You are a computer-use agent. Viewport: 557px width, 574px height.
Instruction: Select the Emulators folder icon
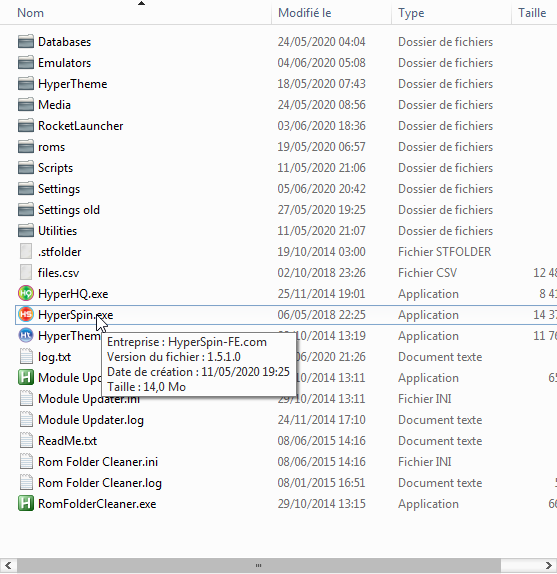26,63
